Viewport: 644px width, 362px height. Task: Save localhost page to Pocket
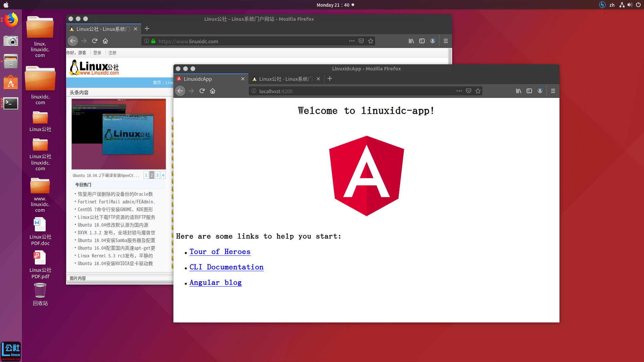pyautogui.click(x=469, y=91)
